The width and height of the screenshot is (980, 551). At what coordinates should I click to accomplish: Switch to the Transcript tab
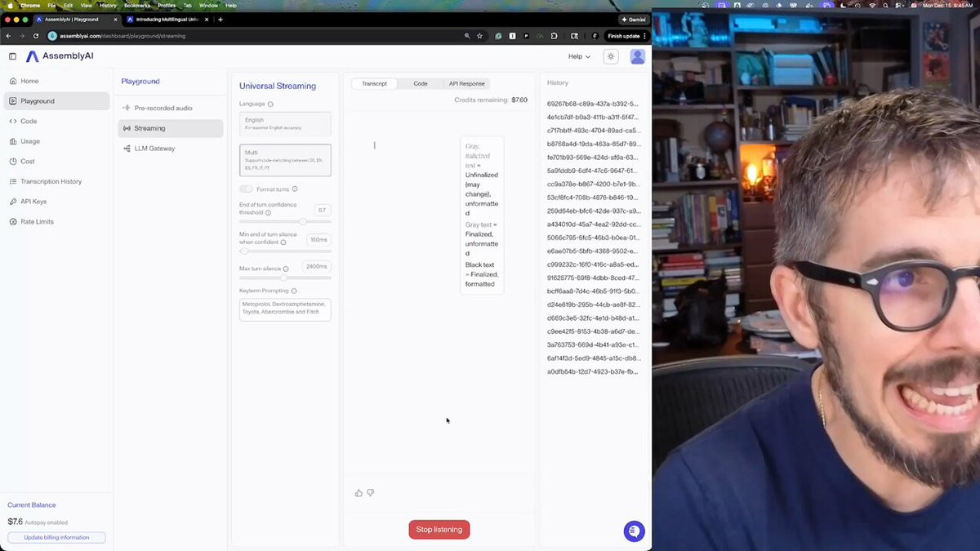(375, 83)
